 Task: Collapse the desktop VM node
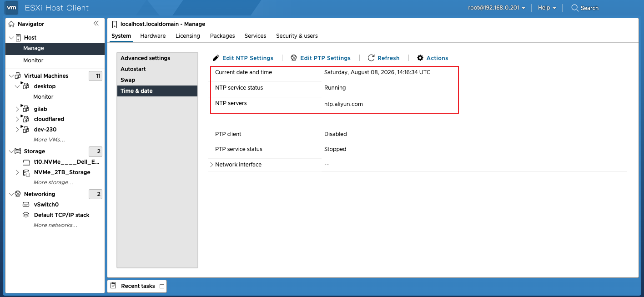click(17, 86)
